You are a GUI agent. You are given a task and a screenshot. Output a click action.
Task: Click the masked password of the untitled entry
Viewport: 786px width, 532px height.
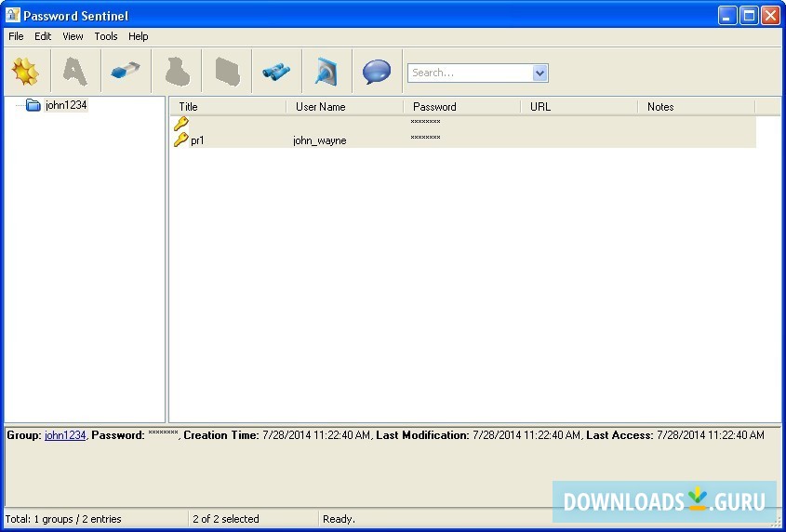(425, 121)
